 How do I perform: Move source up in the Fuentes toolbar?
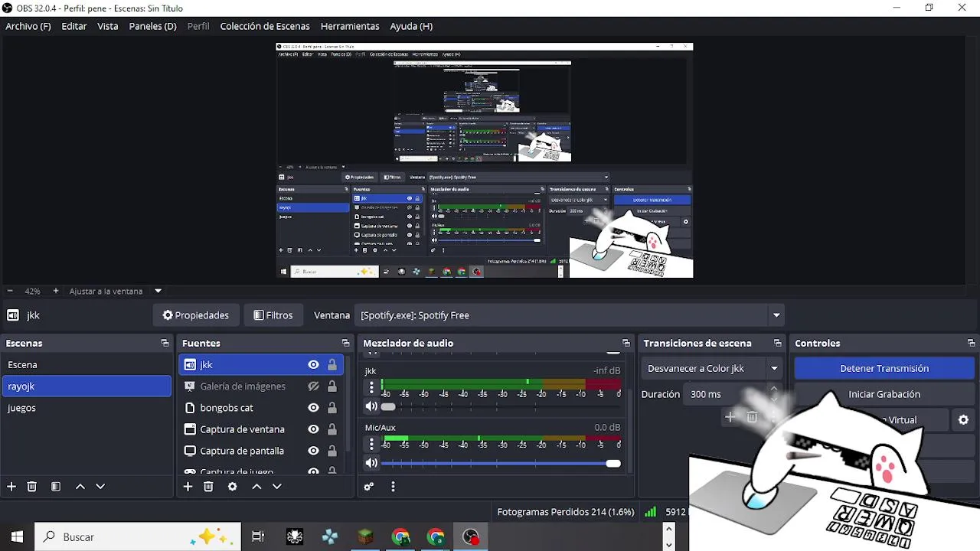[256, 487]
